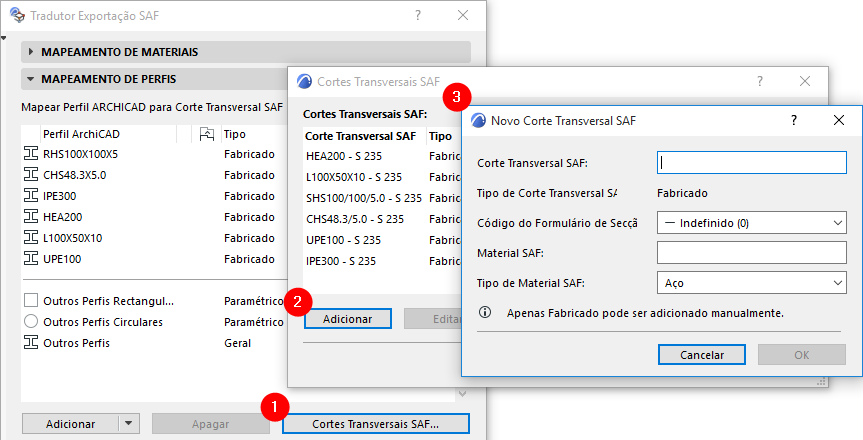Click the flag icon column header
The width and height of the screenshot is (863, 440).
[x=206, y=134]
